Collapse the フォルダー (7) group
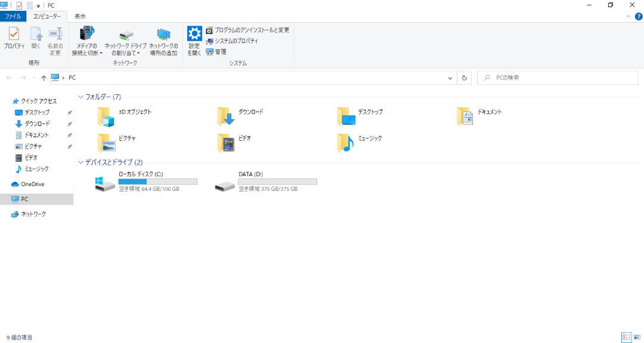644x343 pixels. tap(80, 97)
